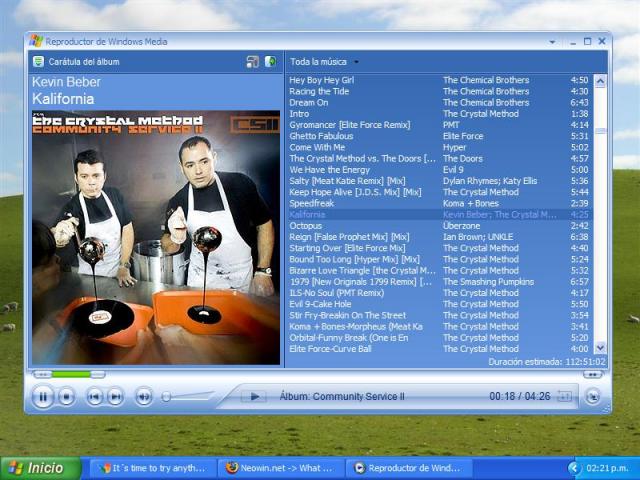The height and width of the screenshot is (480, 640).
Task: Select 'Bound Too Long [Hyper Mix]' track
Action: 440,260
